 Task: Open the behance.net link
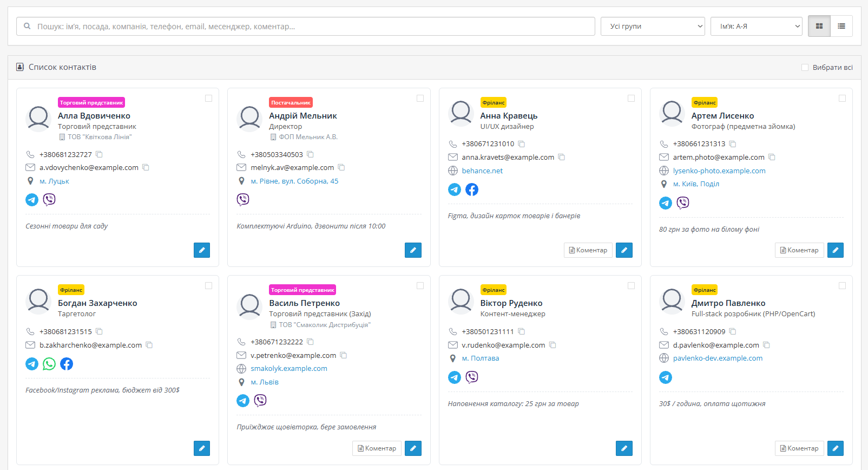[x=482, y=171]
